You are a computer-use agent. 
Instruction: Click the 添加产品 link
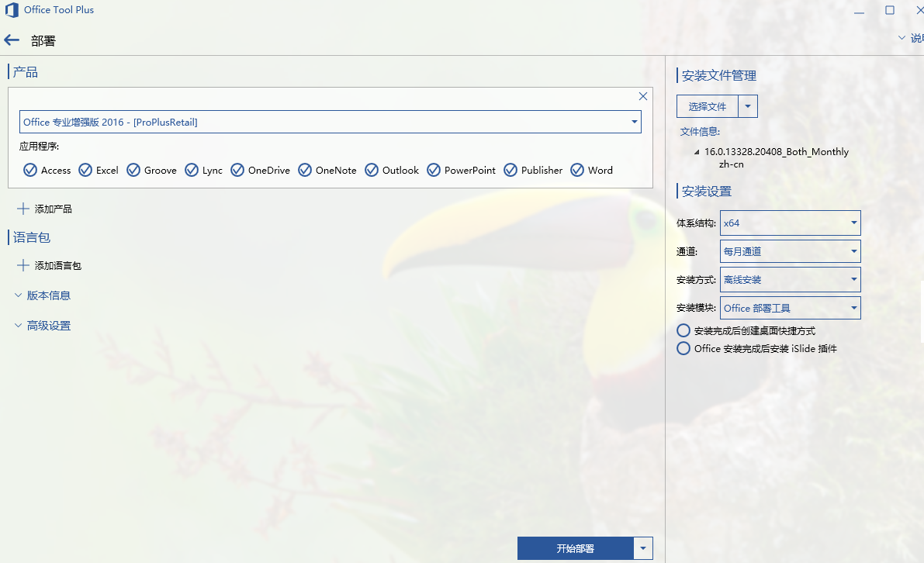[53, 209]
